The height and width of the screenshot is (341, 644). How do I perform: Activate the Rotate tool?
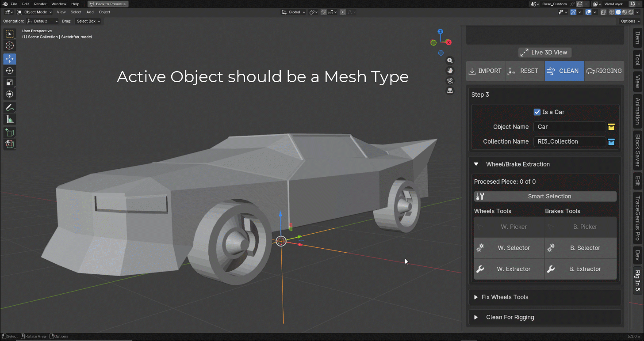tap(10, 71)
